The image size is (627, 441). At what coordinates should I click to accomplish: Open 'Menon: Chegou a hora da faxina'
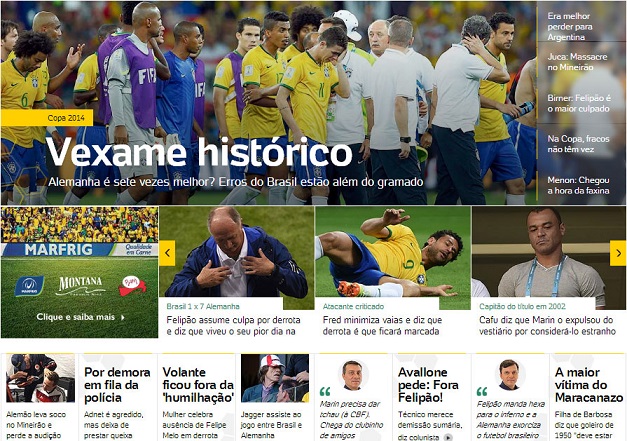point(578,185)
